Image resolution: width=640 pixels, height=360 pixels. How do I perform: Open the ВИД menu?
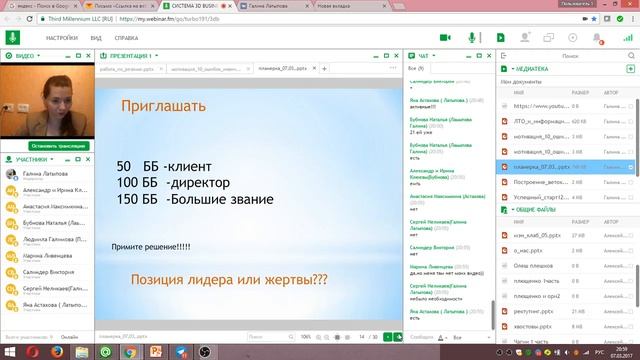[x=96, y=38]
